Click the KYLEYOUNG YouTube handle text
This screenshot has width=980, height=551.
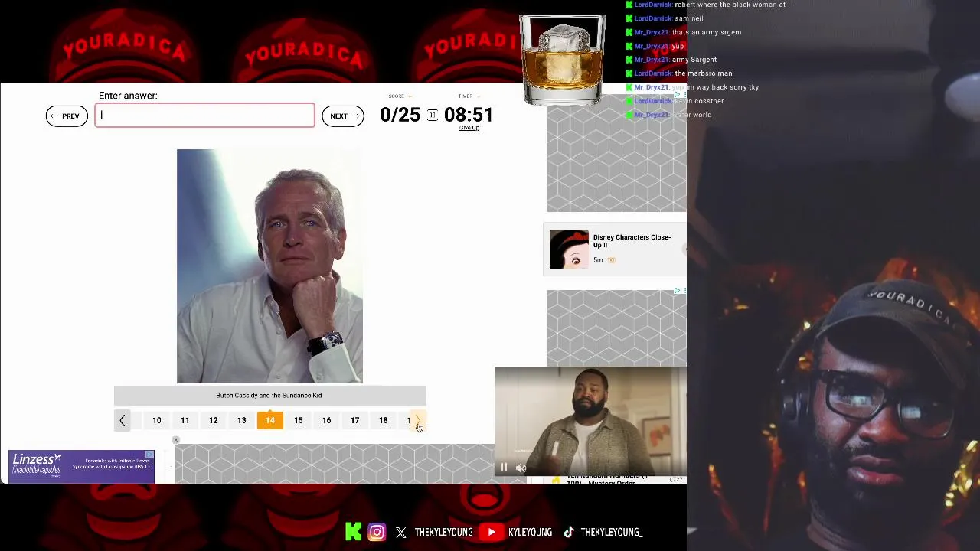pos(530,532)
